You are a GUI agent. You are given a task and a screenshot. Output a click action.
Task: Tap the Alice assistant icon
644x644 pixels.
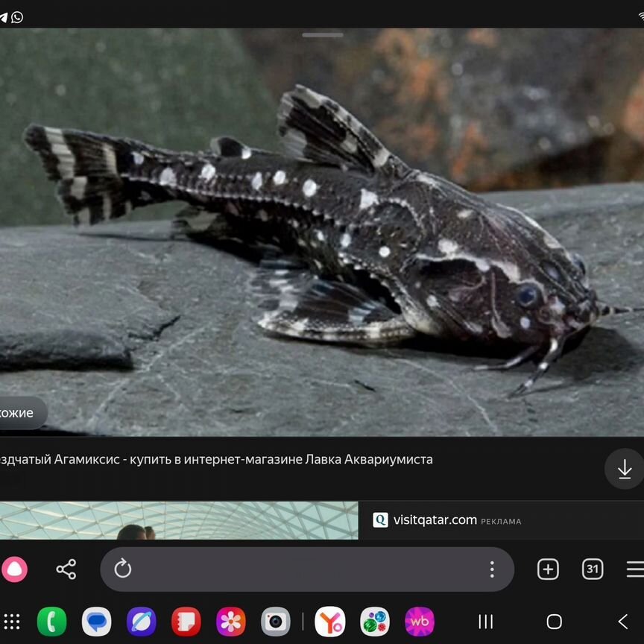click(x=14, y=569)
